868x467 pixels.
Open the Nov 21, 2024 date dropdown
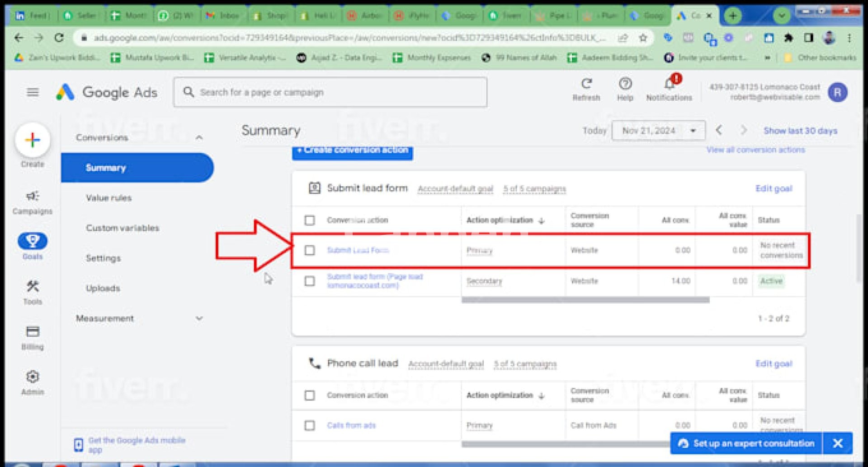click(658, 131)
